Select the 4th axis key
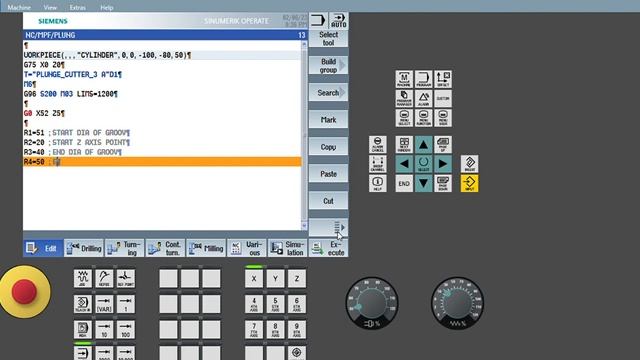The height and width of the screenshot is (360, 640). [254, 304]
